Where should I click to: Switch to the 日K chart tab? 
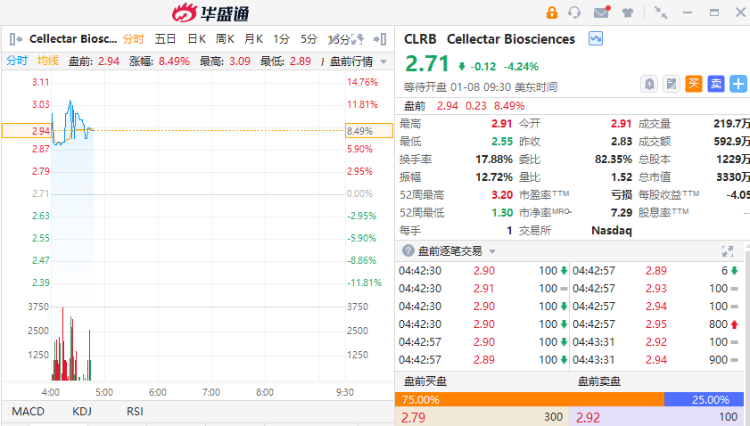point(196,39)
